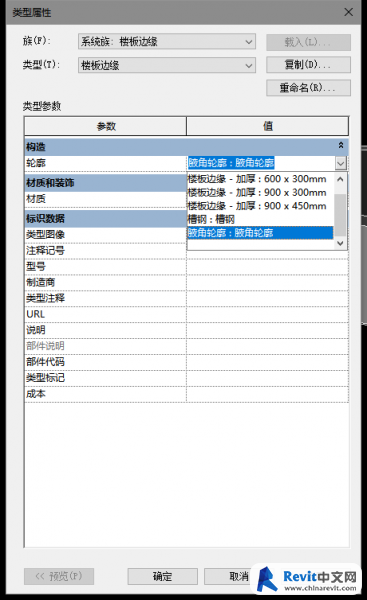Select 楼板边缘 - 加厚 : 900 x 450mm option
Image resolution: width=367 pixels, height=600 pixels.
(x=260, y=206)
